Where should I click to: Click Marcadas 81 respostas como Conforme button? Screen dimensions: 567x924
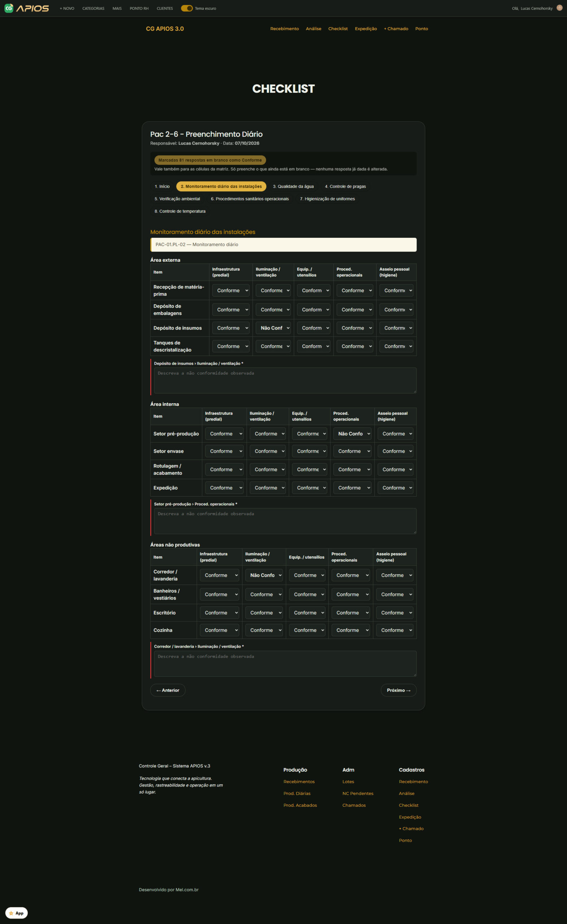210,160
